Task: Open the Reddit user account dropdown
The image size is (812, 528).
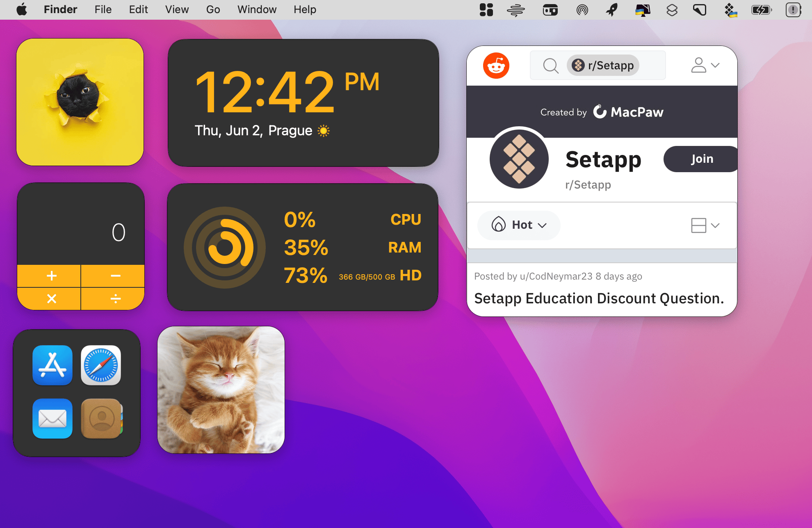Action: [x=705, y=65]
